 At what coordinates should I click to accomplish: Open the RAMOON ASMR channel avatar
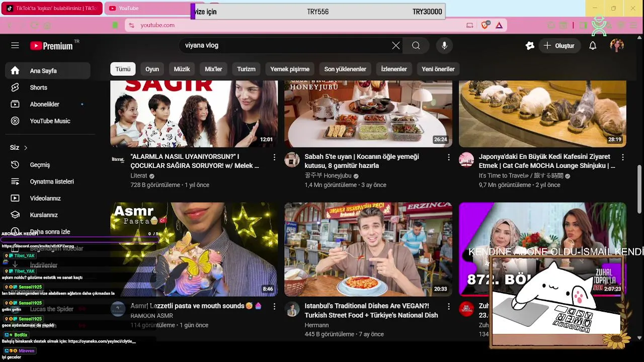118,309
